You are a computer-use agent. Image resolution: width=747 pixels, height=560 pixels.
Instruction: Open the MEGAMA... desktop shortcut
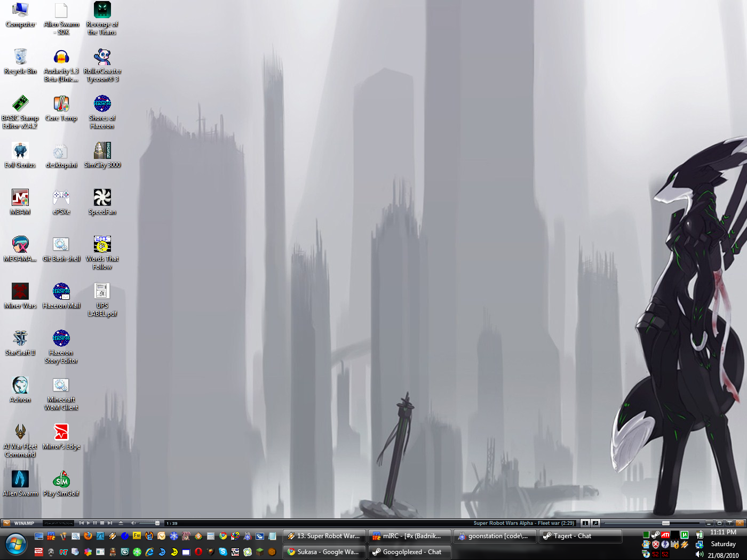coord(20,250)
